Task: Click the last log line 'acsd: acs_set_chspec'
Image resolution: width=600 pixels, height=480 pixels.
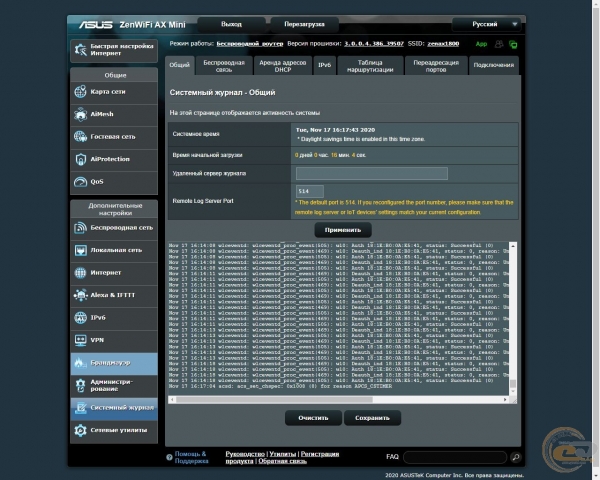Action: point(280,387)
